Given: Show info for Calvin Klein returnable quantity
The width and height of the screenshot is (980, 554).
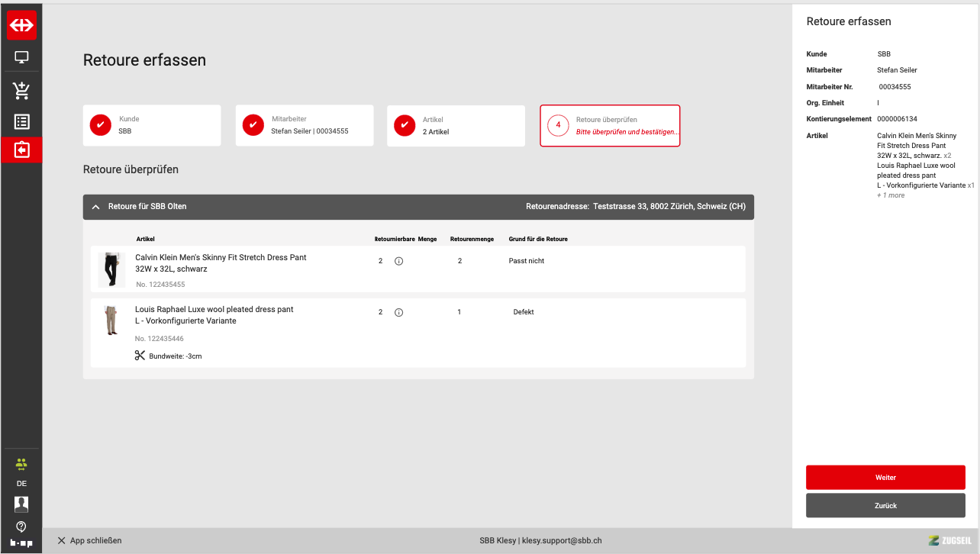Looking at the screenshot, I should pos(398,261).
